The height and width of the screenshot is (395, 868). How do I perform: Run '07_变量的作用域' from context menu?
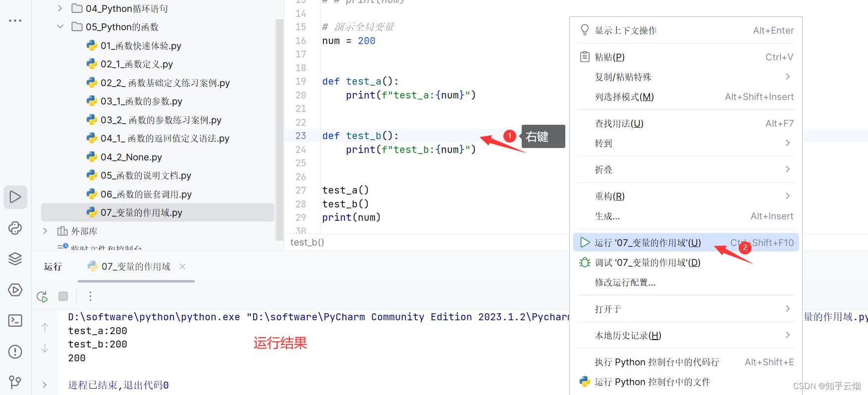click(686, 243)
